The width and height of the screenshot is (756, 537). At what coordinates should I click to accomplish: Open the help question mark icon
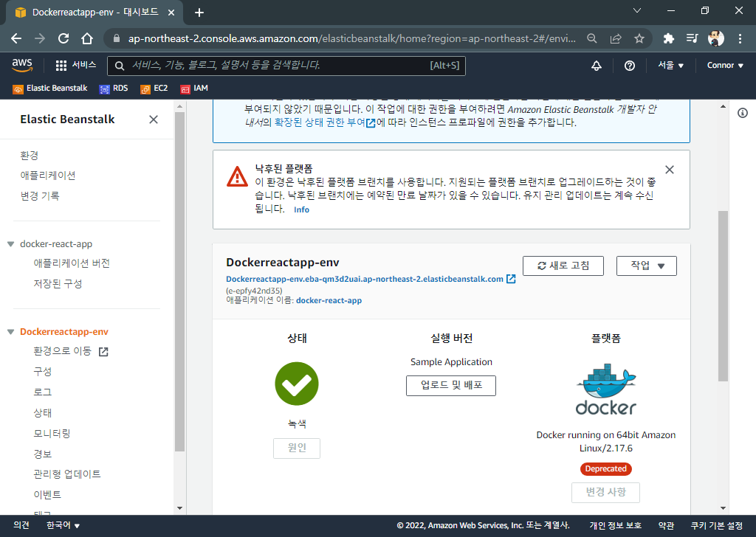click(x=630, y=66)
